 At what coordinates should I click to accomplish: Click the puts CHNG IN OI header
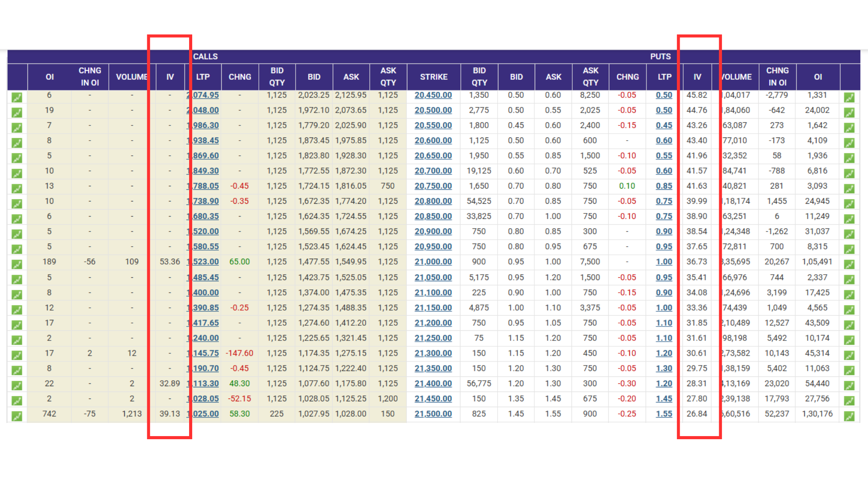(x=777, y=77)
